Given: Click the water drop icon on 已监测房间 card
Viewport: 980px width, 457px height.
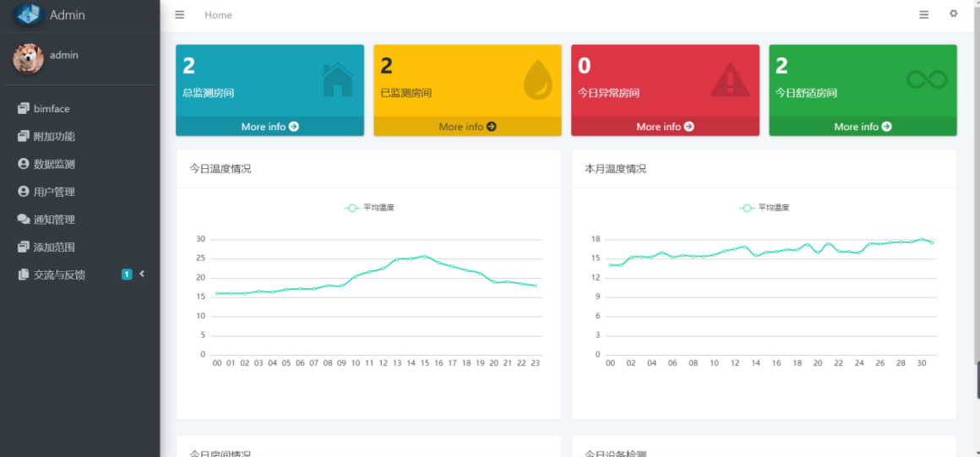Looking at the screenshot, I should [x=537, y=80].
